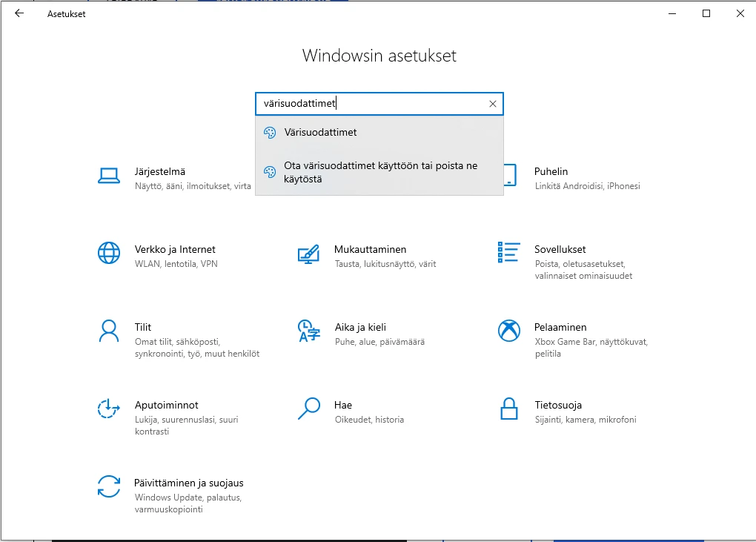Click the Mukauttaminen paintbrush icon

click(308, 253)
